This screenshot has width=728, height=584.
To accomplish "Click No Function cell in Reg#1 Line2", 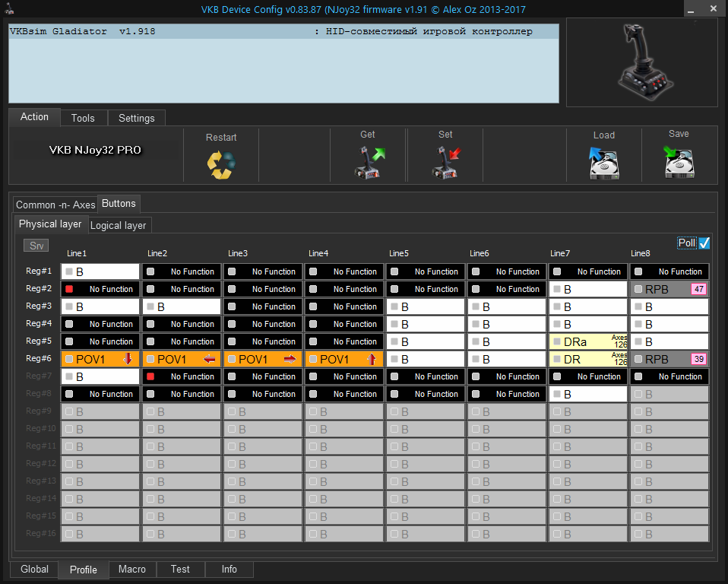I will (x=182, y=271).
